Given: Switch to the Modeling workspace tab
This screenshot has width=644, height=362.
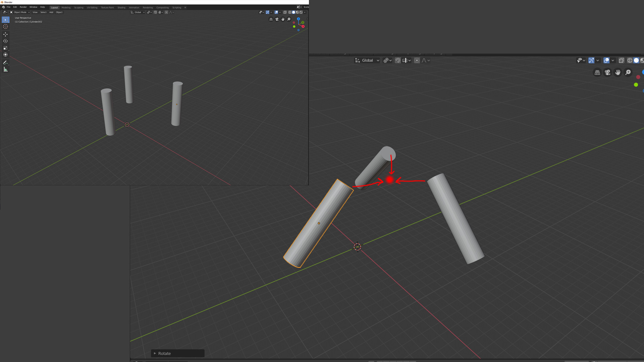Looking at the screenshot, I should [66, 7].
